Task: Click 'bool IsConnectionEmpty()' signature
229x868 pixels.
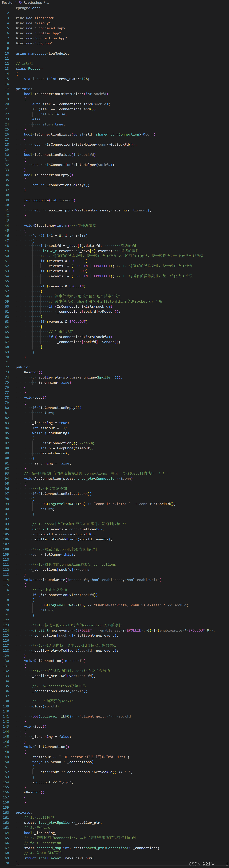Action: click(x=48, y=175)
